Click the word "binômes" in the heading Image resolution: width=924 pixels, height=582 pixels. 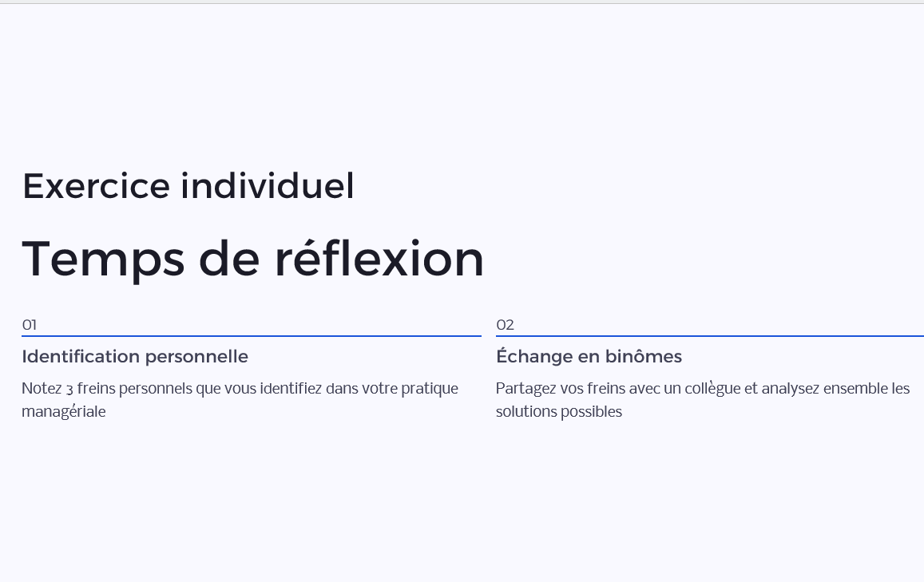[644, 356]
